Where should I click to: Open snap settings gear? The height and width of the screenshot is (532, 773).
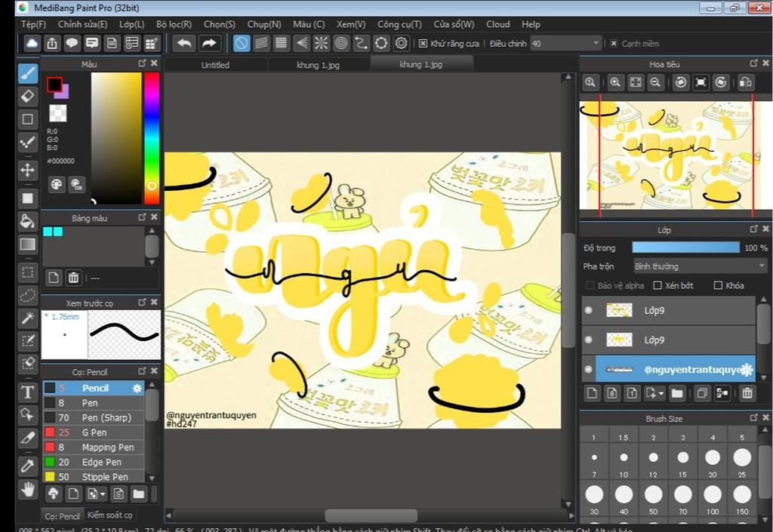click(402, 43)
